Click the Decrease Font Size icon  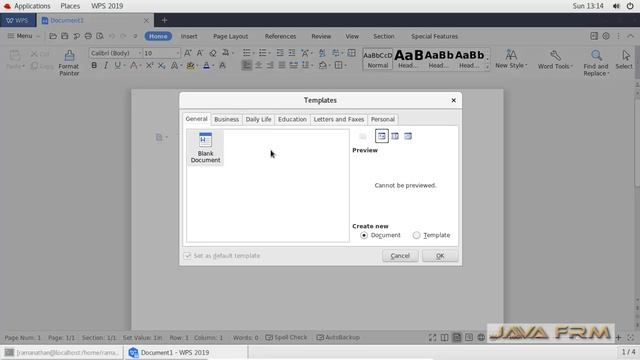[x=200, y=53]
